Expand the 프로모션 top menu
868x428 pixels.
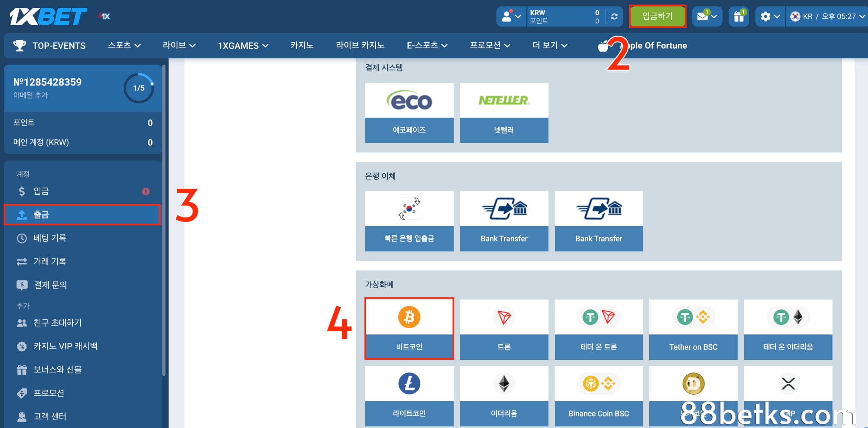point(490,45)
